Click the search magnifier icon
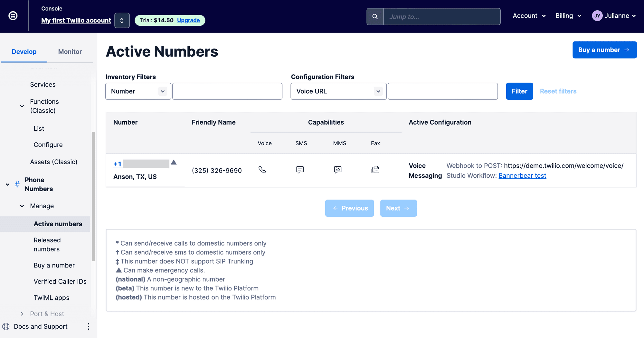Screen dimensions: 644x338 [375, 16]
